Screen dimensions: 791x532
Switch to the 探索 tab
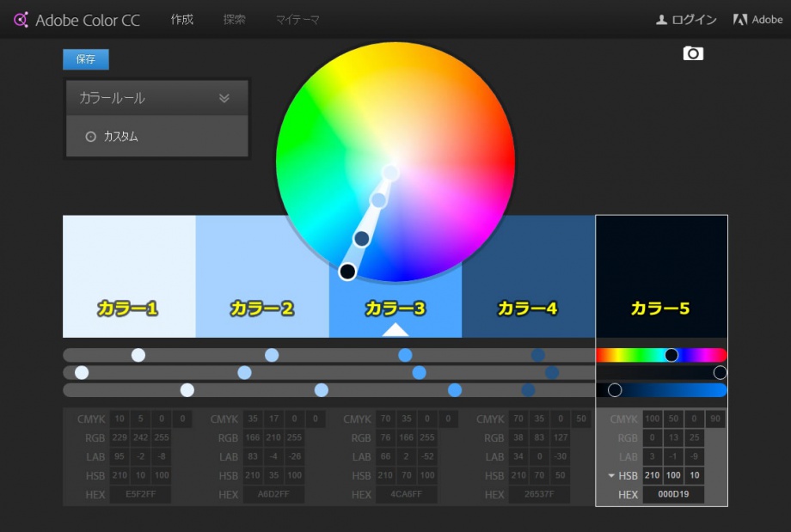234,20
